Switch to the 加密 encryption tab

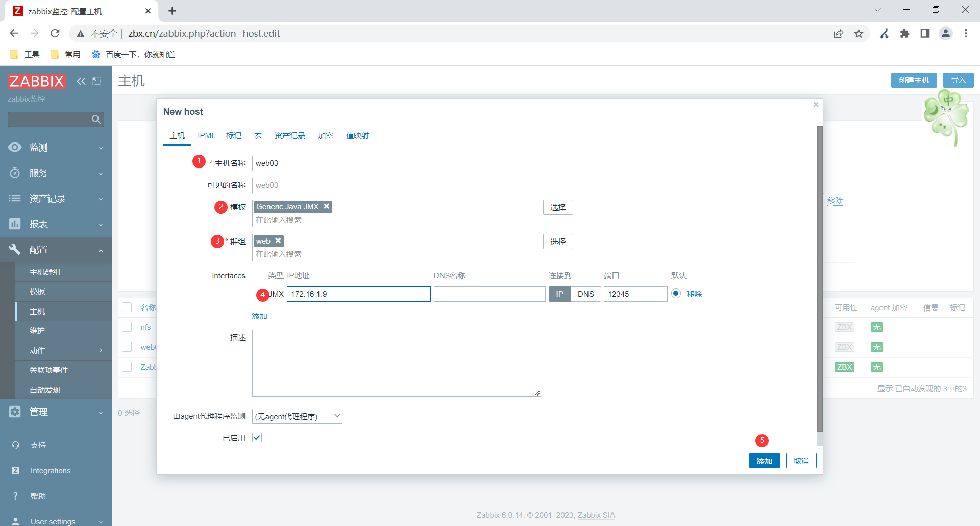pyautogui.click(x=326, y=135)
